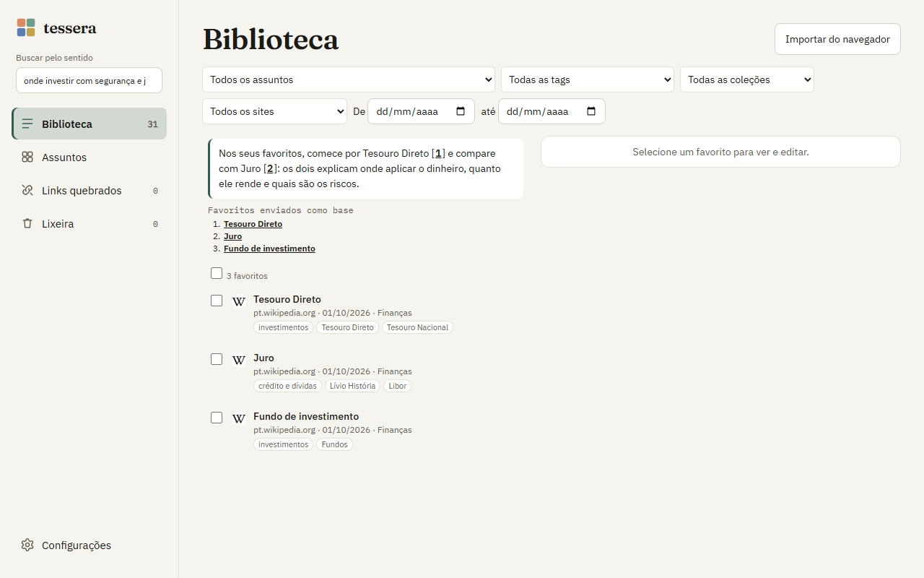Click the De date input field
The width and height of the screenshot is (924, 578).
tap(422, 111)
